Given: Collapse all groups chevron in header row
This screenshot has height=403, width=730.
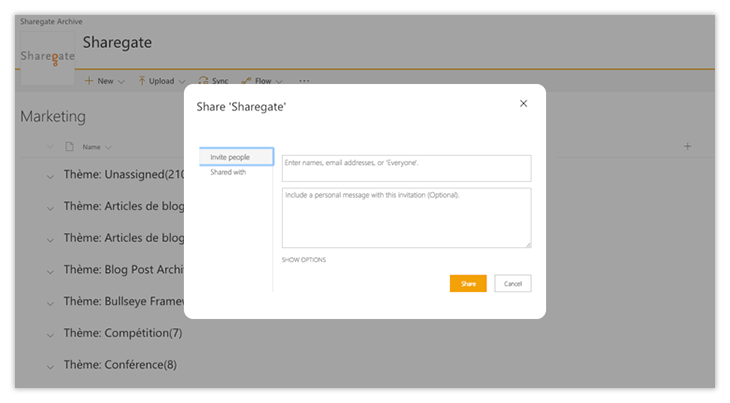Looking at the screenshot, I should point(50,147).
